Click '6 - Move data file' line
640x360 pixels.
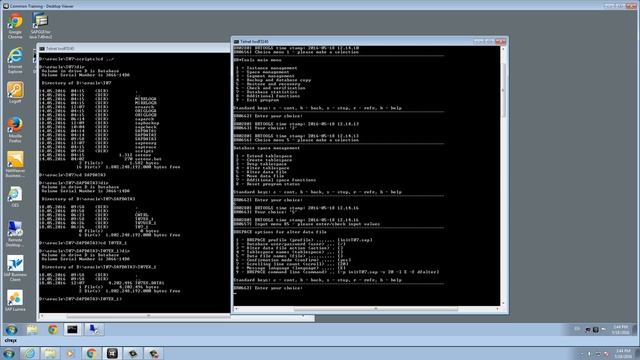click(x=260, y=176)
